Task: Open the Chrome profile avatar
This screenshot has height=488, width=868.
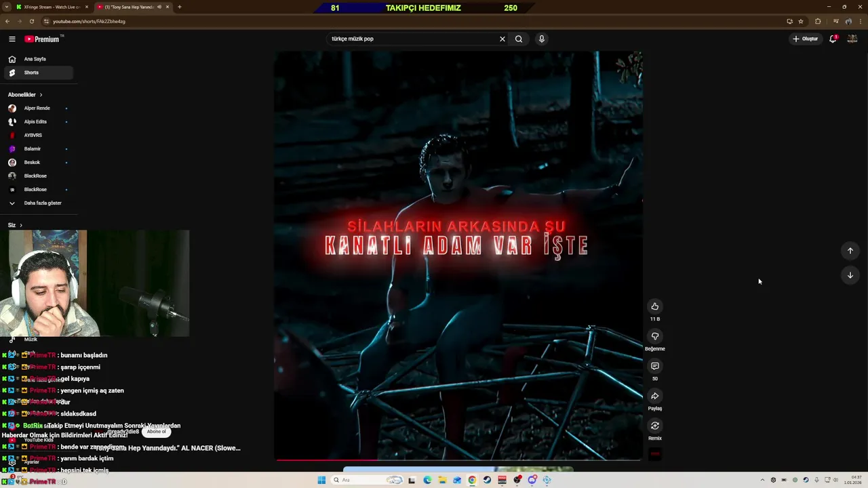Action: point(848,21)
